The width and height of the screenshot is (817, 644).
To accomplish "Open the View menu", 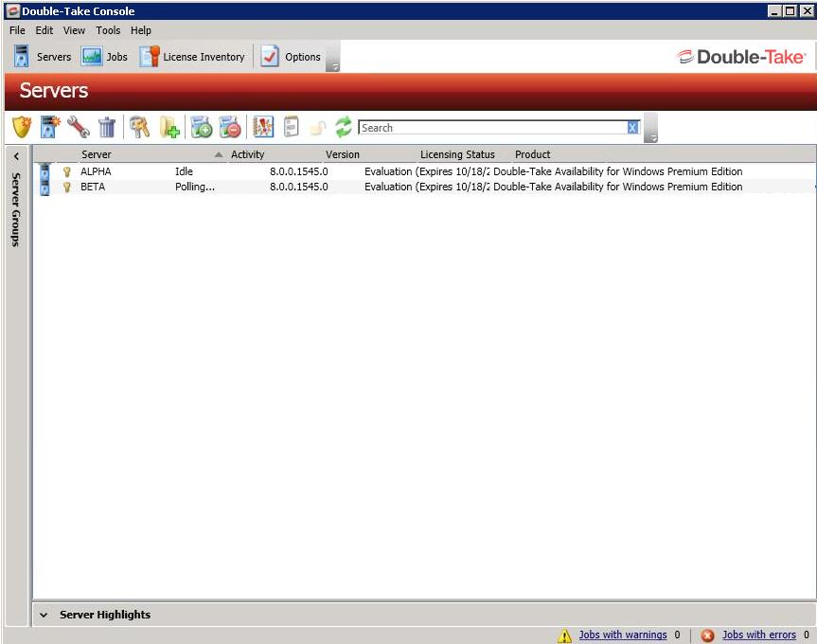I will click(x=74, y=30).
